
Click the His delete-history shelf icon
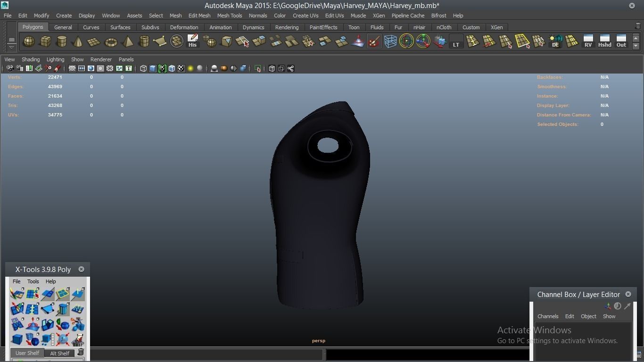coord(192,41)
